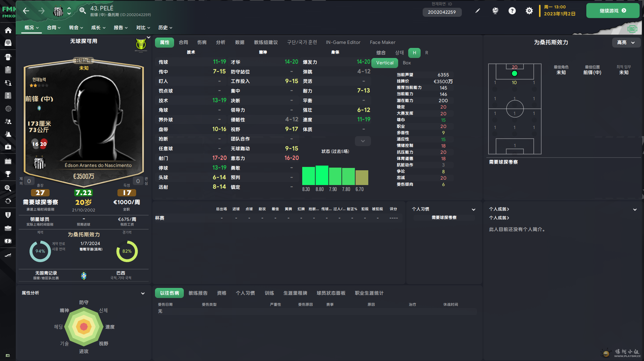Open the 历史 dropdown menu
The image size is (644, 361).
tap(165, 27)
